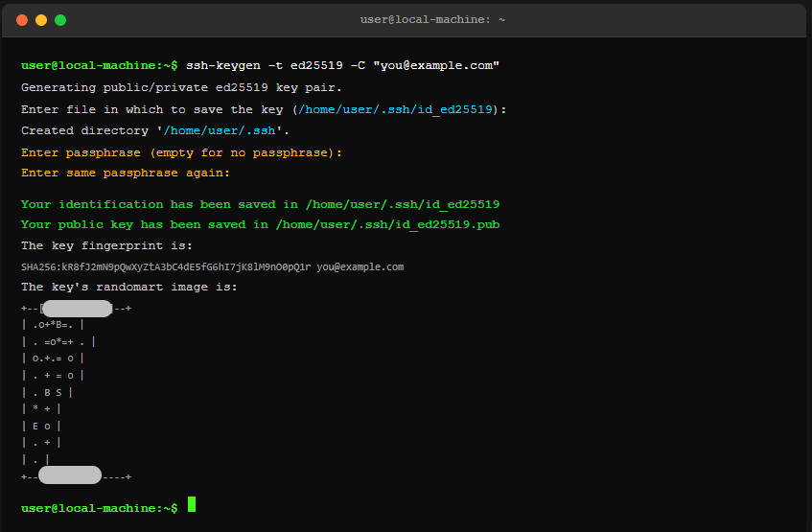Click the randomart row containing 'B S'
The height and width of the screenshot is (532, 812).
coord(46,391)
